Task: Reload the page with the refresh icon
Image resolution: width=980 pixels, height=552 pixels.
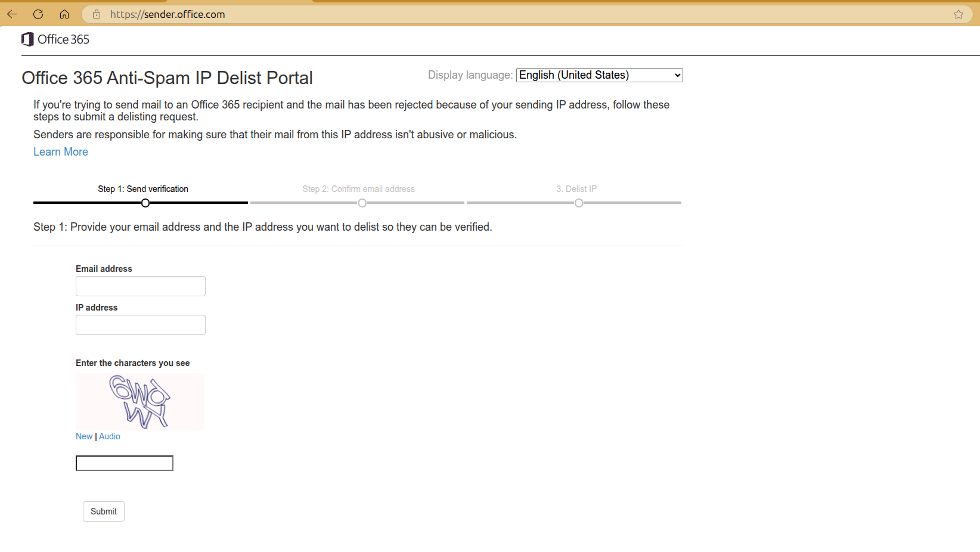Action: 38,14
